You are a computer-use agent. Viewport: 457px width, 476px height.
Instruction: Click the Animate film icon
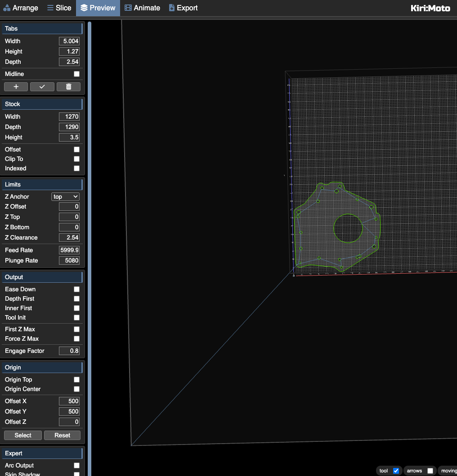pyautogui.click(x=128, y=8)
